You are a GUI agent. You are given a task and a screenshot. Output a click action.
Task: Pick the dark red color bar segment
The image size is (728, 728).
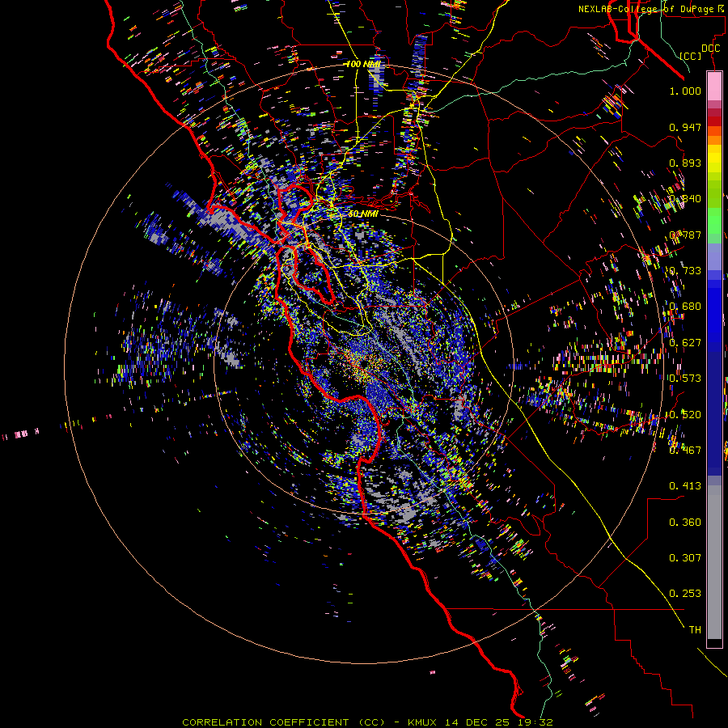(714, 121)
